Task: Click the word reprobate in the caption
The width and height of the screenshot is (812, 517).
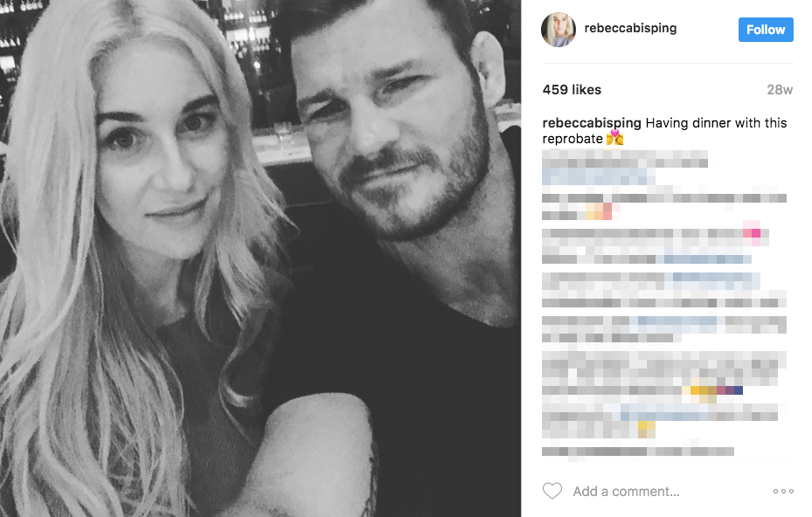Action: (573, 139)
